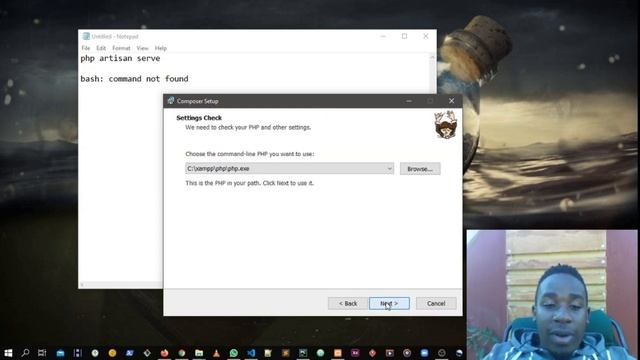Proceed with Next in Composer Setup

click(x=389, y=303)
